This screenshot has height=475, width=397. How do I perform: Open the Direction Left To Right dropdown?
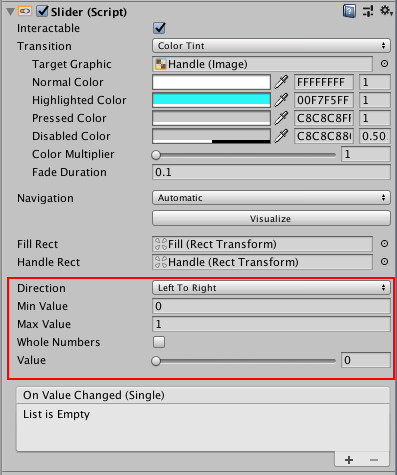coord(271,288)
